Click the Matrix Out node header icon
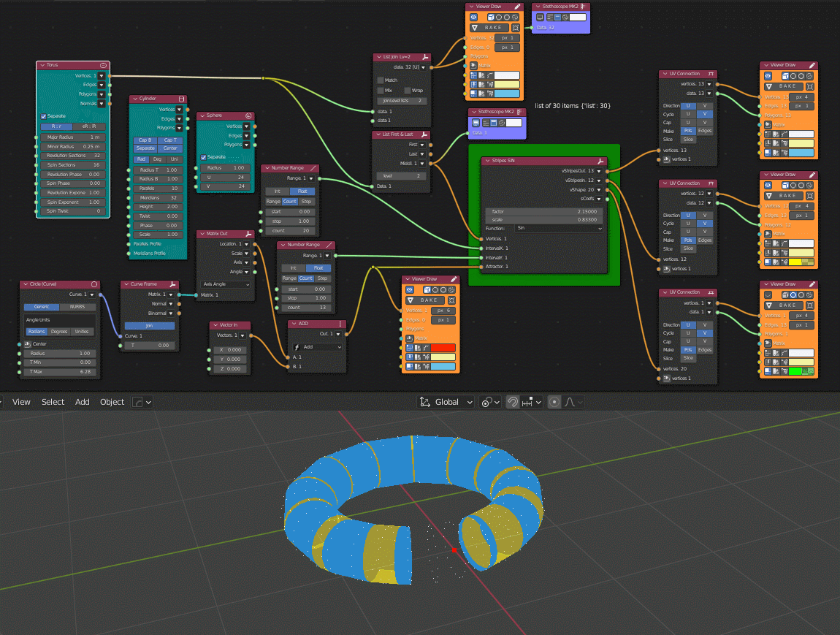 tap(248, 234)
